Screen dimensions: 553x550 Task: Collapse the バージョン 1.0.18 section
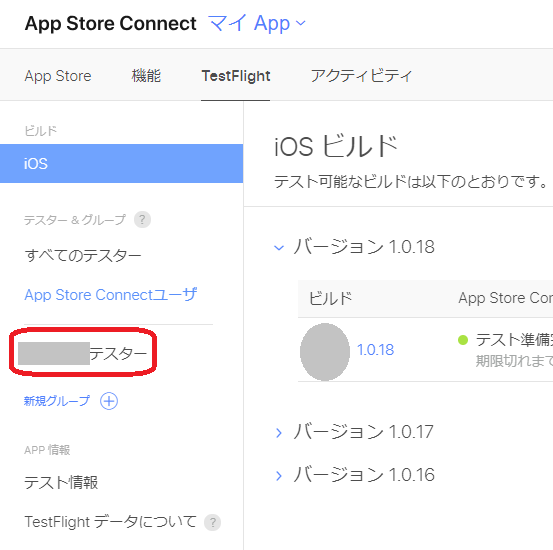279,247
